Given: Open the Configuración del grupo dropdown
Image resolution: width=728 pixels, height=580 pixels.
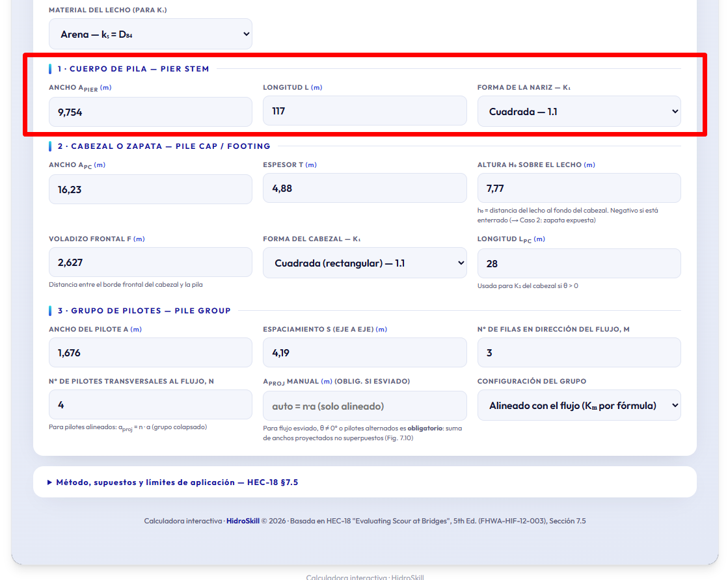Looking at the screenshot, I should [x=579, y=406].
